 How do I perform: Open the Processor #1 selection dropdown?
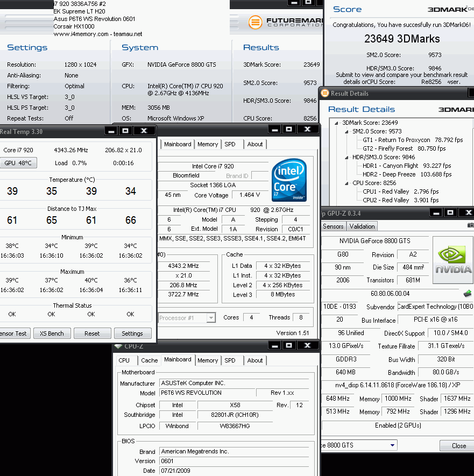click(x=211, y=318)
